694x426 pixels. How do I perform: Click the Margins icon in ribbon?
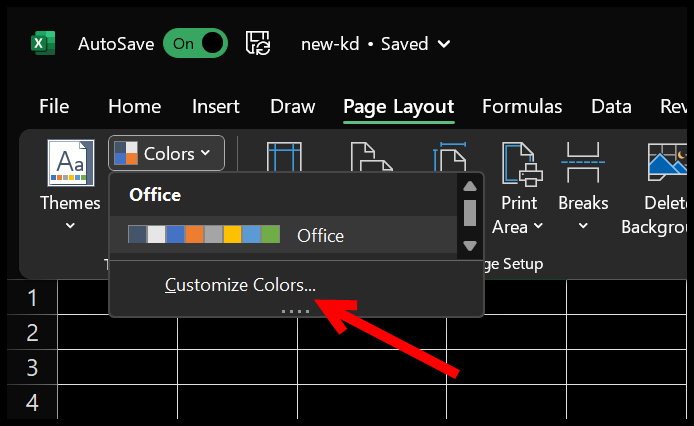pyautogui.click(x=284, y=156)
